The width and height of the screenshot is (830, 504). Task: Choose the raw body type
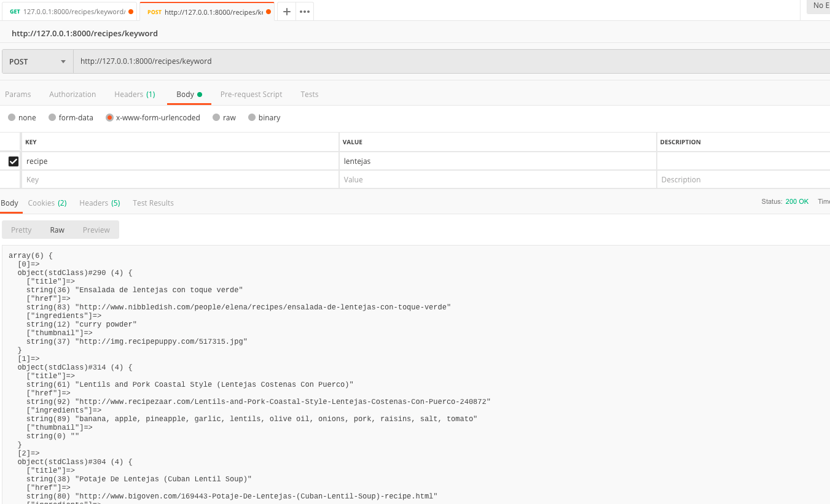coord(216,118)
